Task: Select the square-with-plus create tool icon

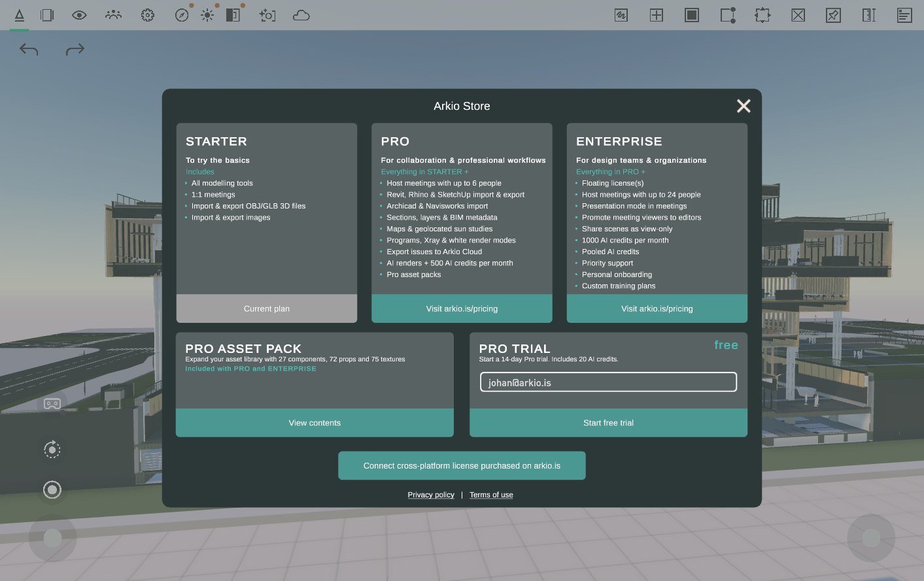Action: pos(657,15)
